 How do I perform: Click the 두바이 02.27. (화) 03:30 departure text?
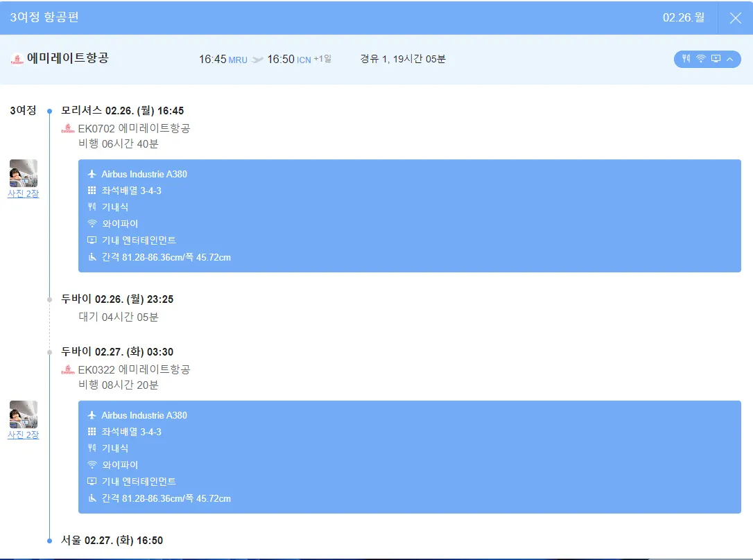(117, 352)
